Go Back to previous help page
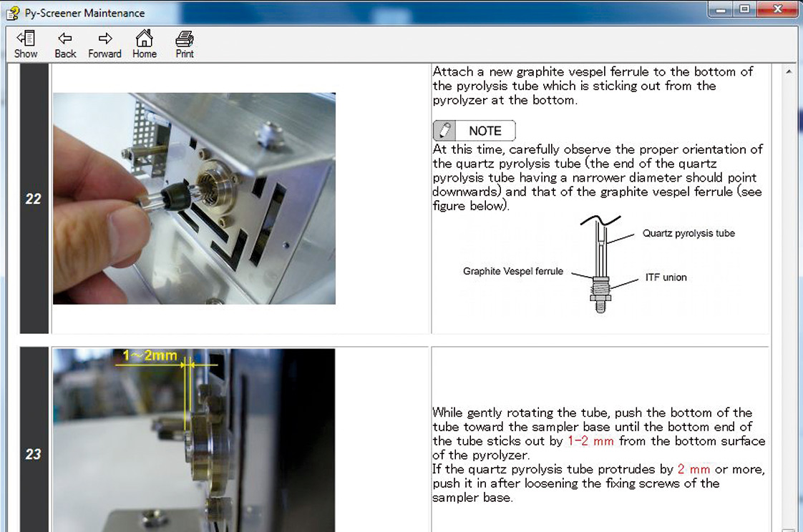This screenshot has width=803, height=532. pos(65,44)
